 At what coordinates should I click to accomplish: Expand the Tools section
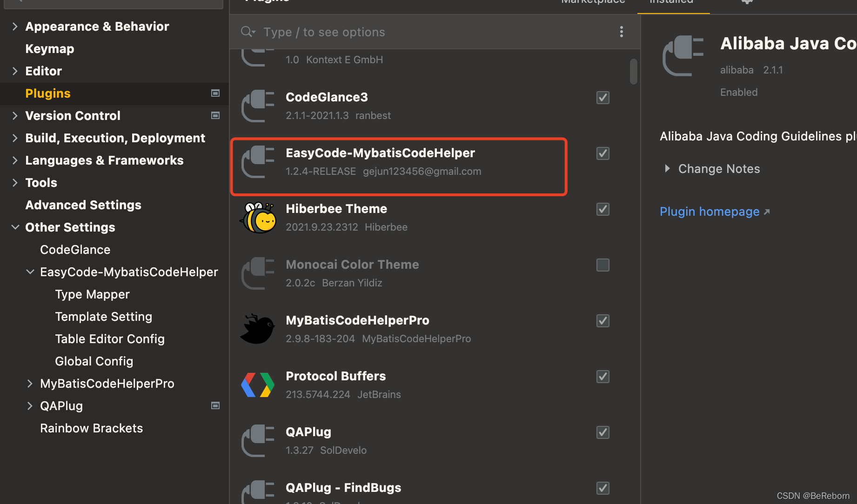click(15, 183)
